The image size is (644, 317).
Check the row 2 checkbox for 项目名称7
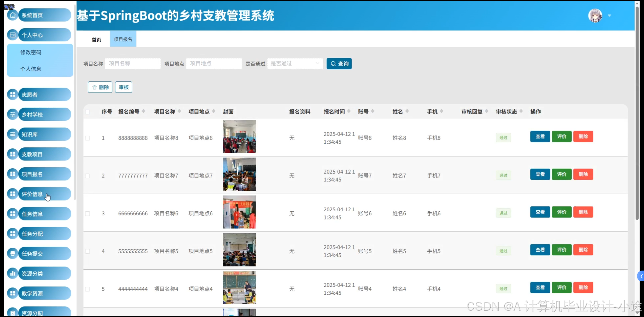coord(87,176)
